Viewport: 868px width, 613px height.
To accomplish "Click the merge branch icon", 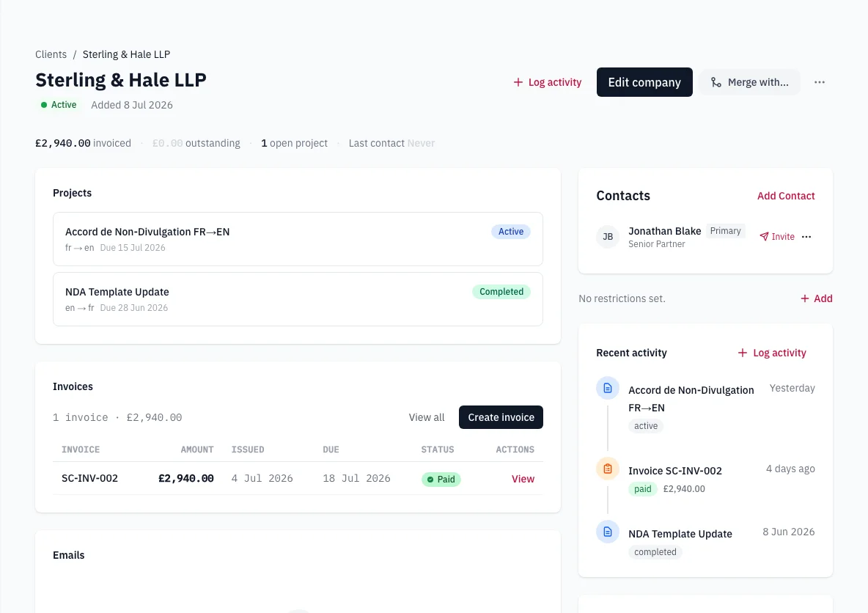I will [x=716, y=82].
